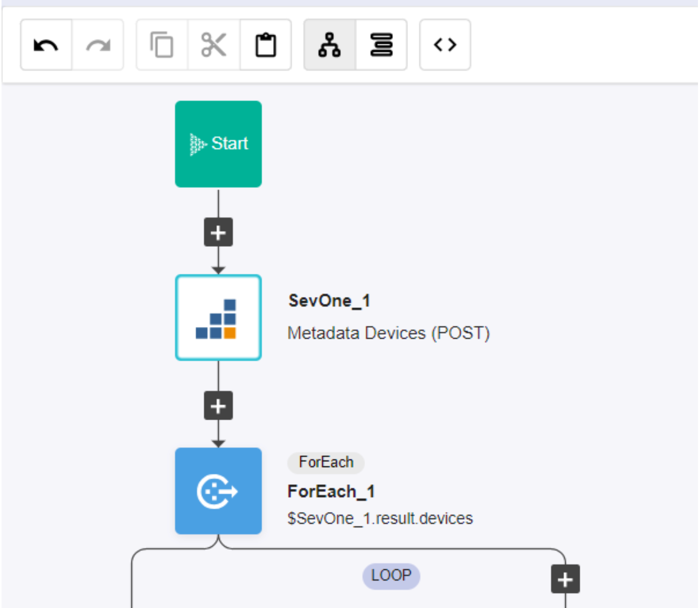This screenshot has height=608, width=700.
Task: Switch to tree diagram layout view
Action: [x=330, y=45]
